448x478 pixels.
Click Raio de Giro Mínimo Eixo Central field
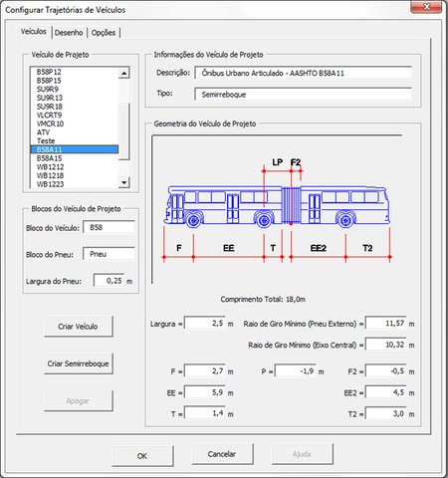coord(386,345)
